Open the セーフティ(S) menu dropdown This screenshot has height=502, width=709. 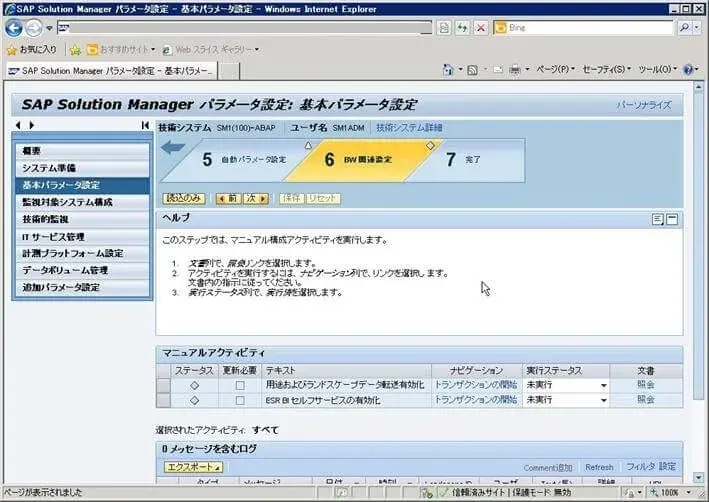[x=606, y=69]
